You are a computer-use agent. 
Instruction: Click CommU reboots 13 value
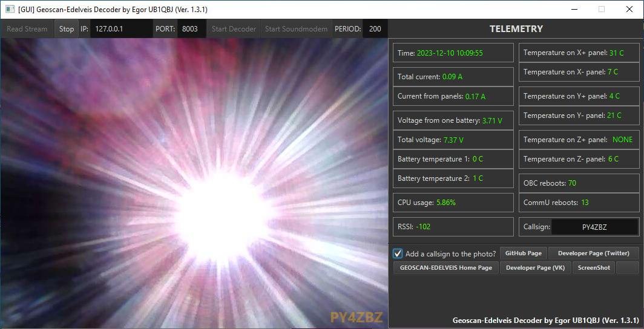[585, 202]
